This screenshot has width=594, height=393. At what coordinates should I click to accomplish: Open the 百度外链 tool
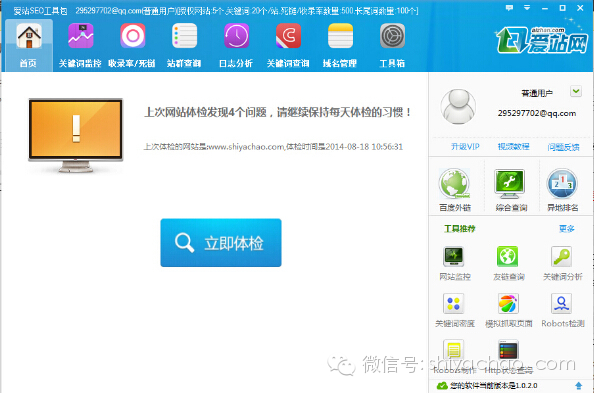point(455,190)
